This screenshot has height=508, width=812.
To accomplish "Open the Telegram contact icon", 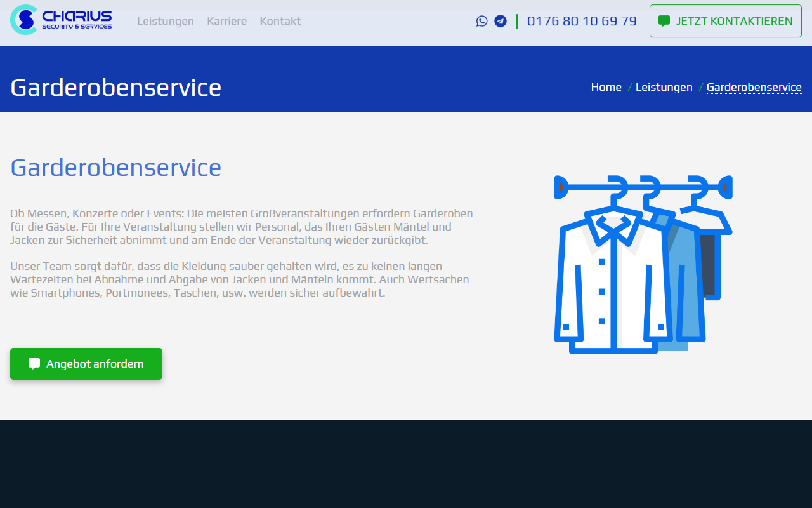I will pos(501,21).
